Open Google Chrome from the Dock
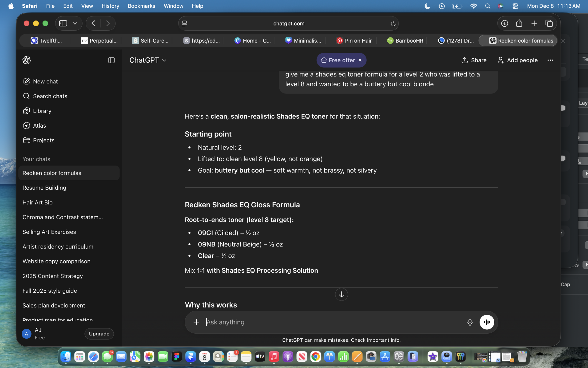The width and height of the screenshot is (588, 368). pyautogui.click(x=315, y=357)
